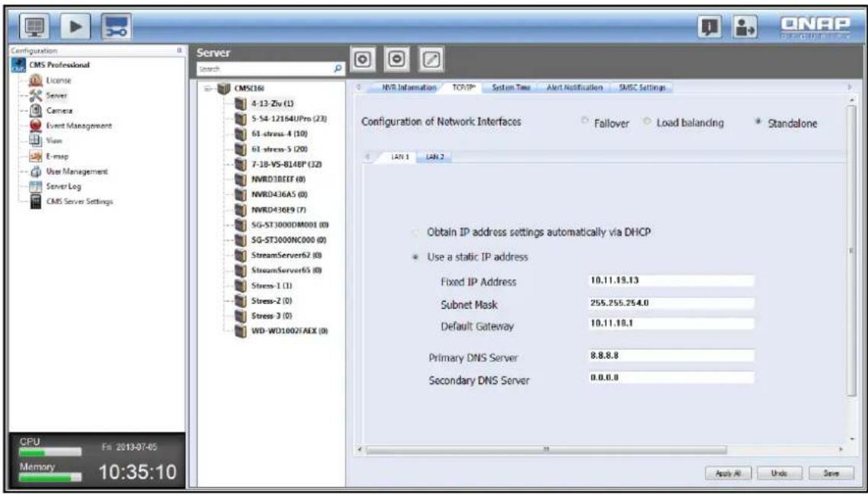868x494 pixels.
Task: Click the horizontal scrollbar of settings panel
Action: pyautogui.click(x=546, y=450)
